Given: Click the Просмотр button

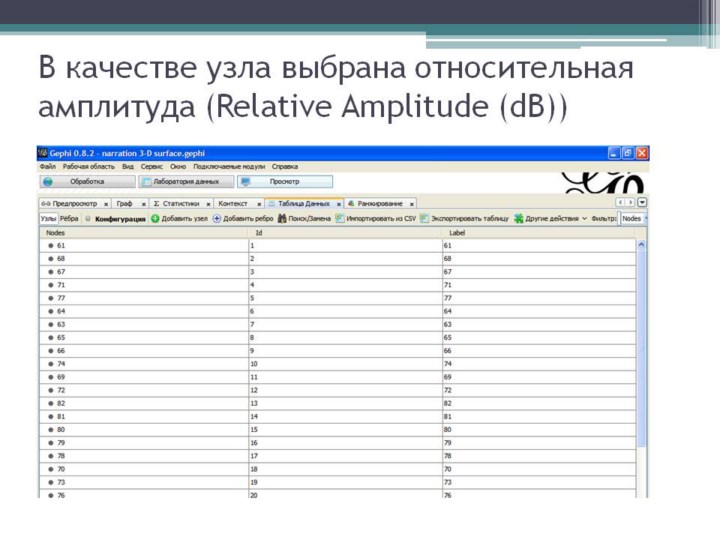Looking at the screenshot, I should point(283,182).
